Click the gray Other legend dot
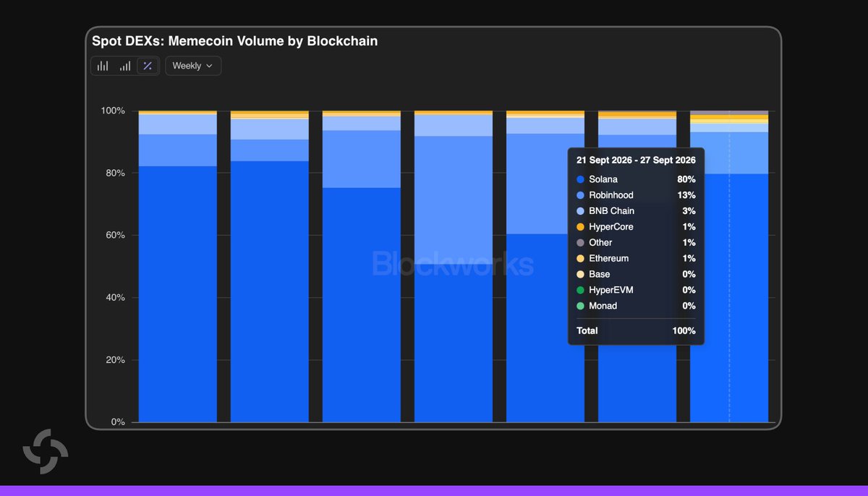The width and height of the screenshot is (868, 496). 580,243
